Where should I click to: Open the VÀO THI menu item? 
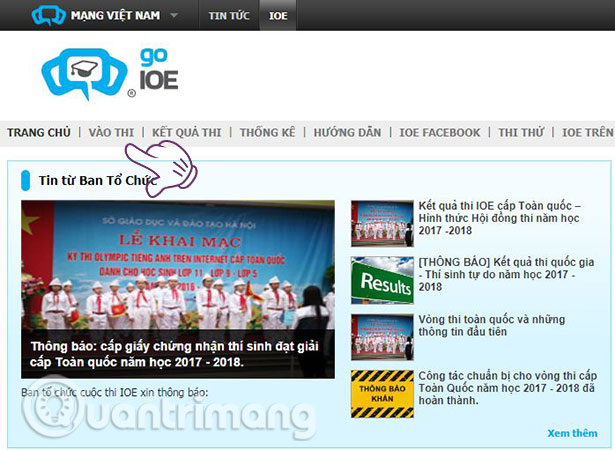111,133
